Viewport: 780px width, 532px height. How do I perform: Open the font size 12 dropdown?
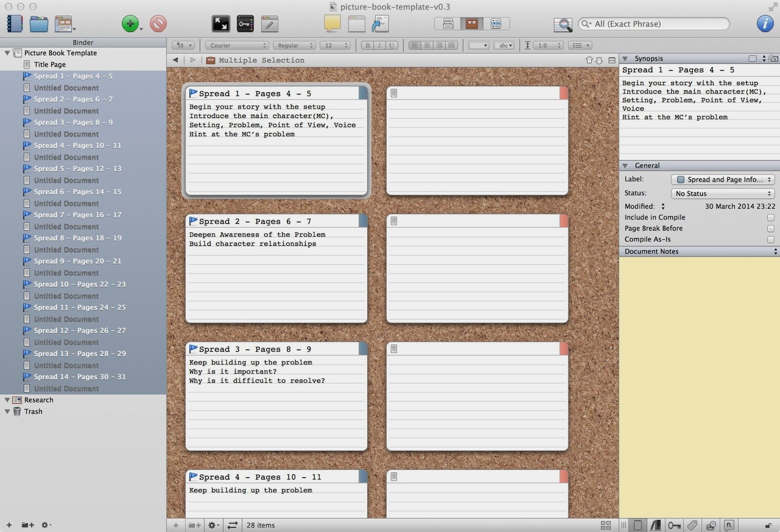tap(335, 45)
